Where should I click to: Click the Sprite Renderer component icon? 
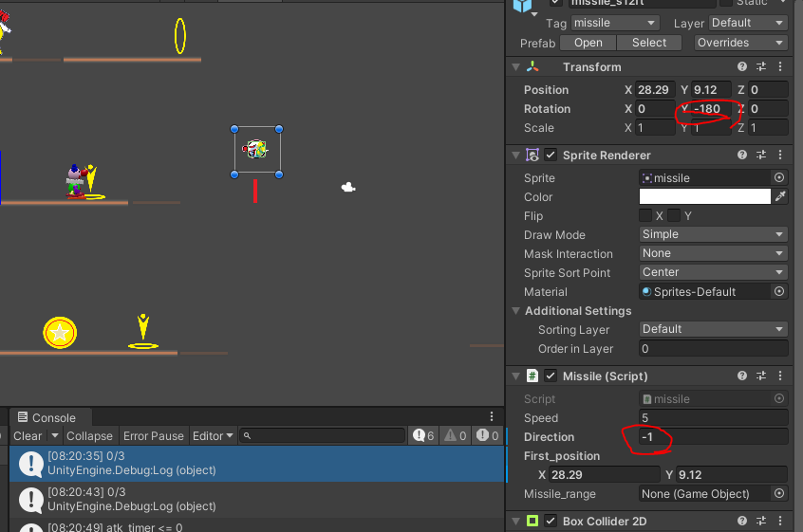532,155
